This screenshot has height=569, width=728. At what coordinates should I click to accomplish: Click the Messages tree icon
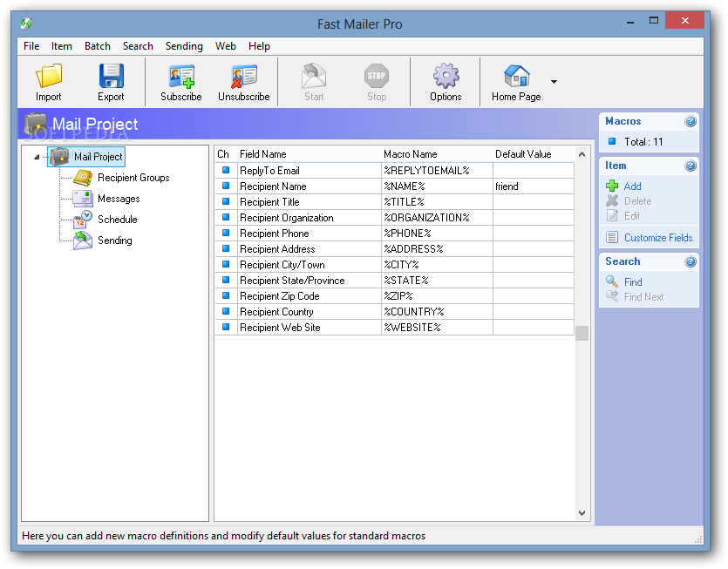[x=83, y=199]
